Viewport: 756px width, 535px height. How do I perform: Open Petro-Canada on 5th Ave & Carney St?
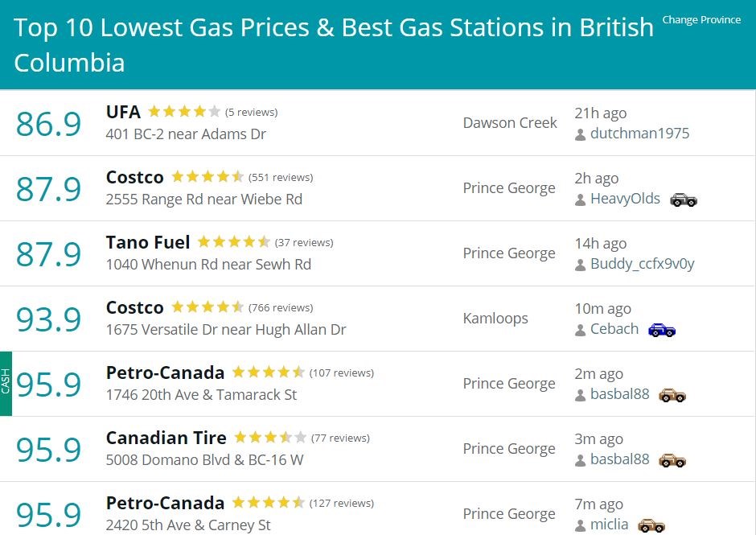click(x=166, y=503)
